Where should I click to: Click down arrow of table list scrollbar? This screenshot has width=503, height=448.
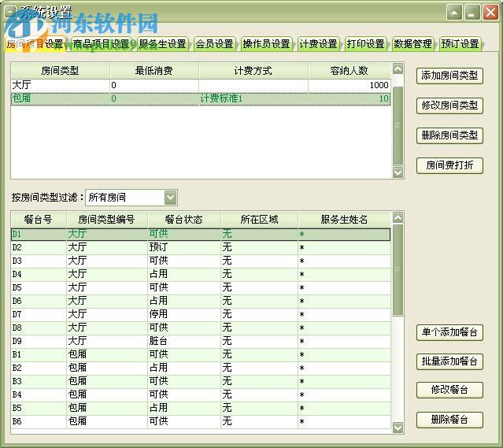click(398, 428)
